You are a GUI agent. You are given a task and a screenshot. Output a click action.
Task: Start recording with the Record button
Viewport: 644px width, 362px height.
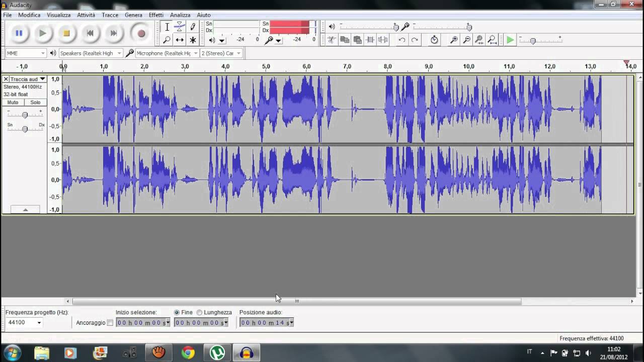click(x=141, y=33)
